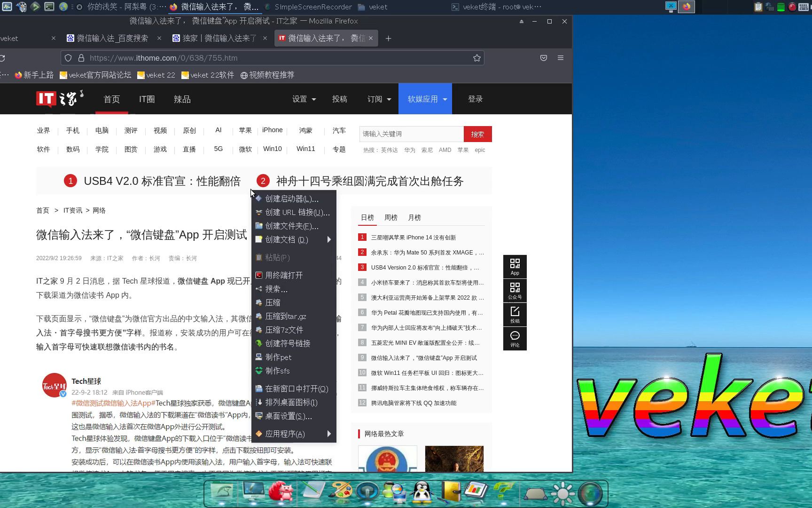
Task: Click the Firefox URL address bar
Action: click(273, 58)
